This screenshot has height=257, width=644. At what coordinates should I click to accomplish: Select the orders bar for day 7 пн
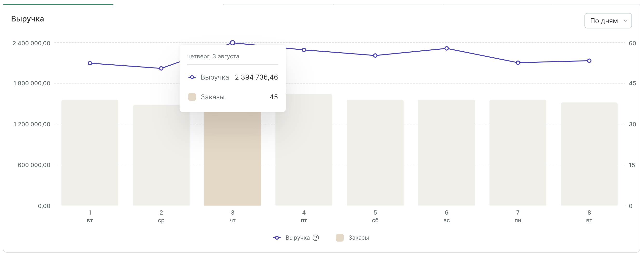[518, 153]
